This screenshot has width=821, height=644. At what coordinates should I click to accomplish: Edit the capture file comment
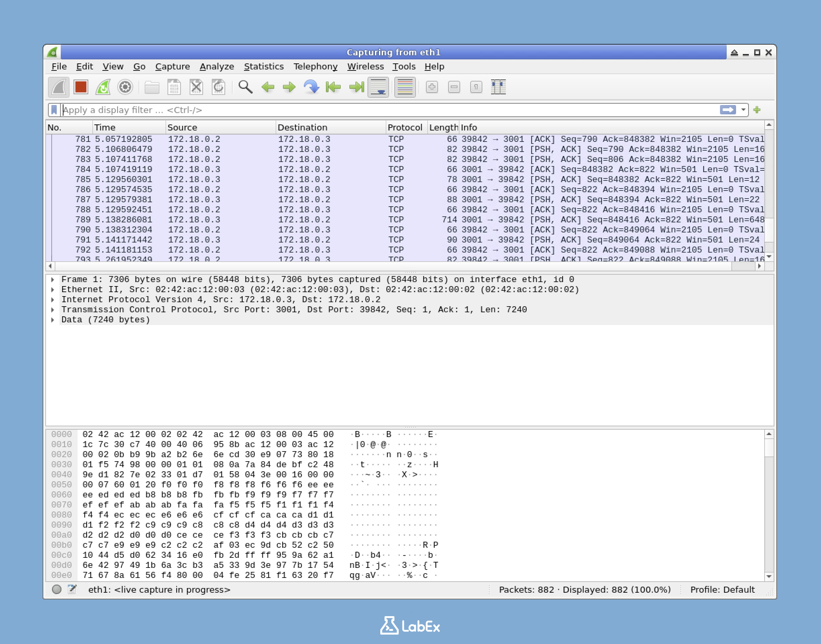(72, 589)
